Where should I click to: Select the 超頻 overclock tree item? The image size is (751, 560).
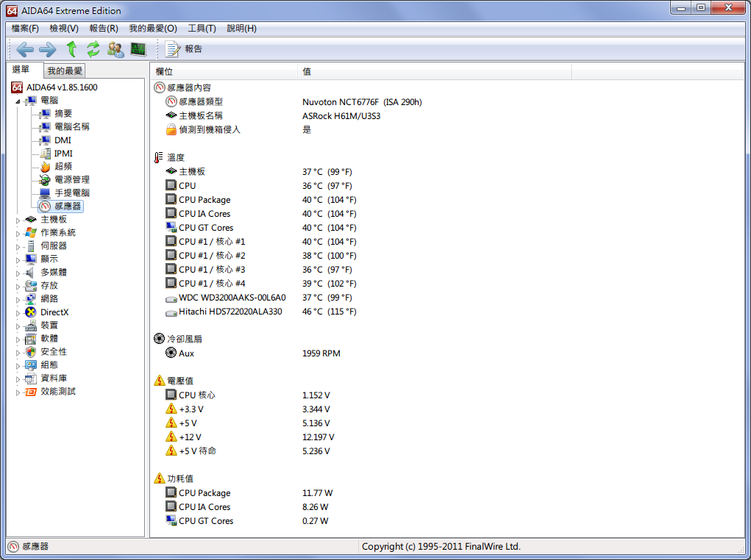63,166
